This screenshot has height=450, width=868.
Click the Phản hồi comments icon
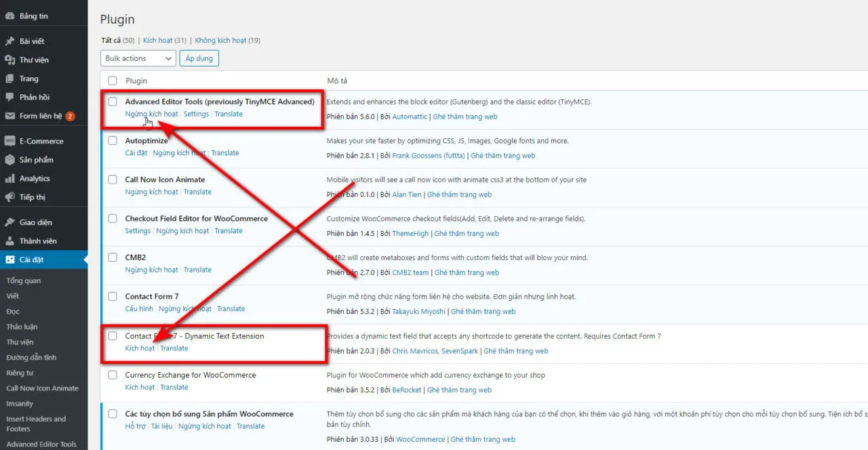(10, 97)
